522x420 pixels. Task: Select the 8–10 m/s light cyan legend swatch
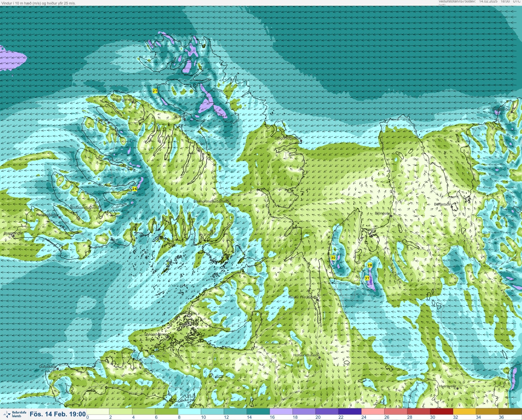190,411
